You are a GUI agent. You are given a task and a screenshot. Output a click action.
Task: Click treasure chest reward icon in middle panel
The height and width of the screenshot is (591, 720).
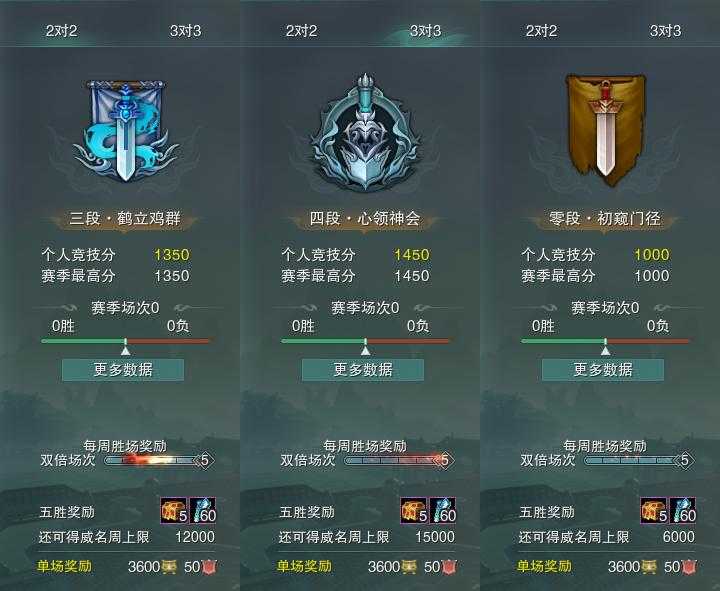(x=414, y=510)
